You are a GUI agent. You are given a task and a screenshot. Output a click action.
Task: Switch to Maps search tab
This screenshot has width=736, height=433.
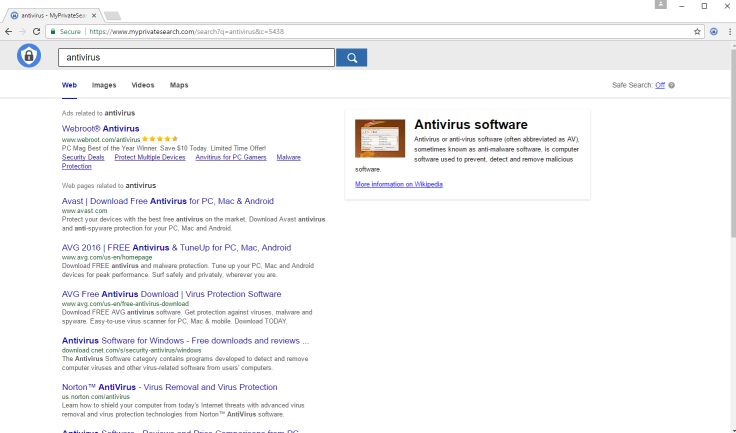pos(179,85)
